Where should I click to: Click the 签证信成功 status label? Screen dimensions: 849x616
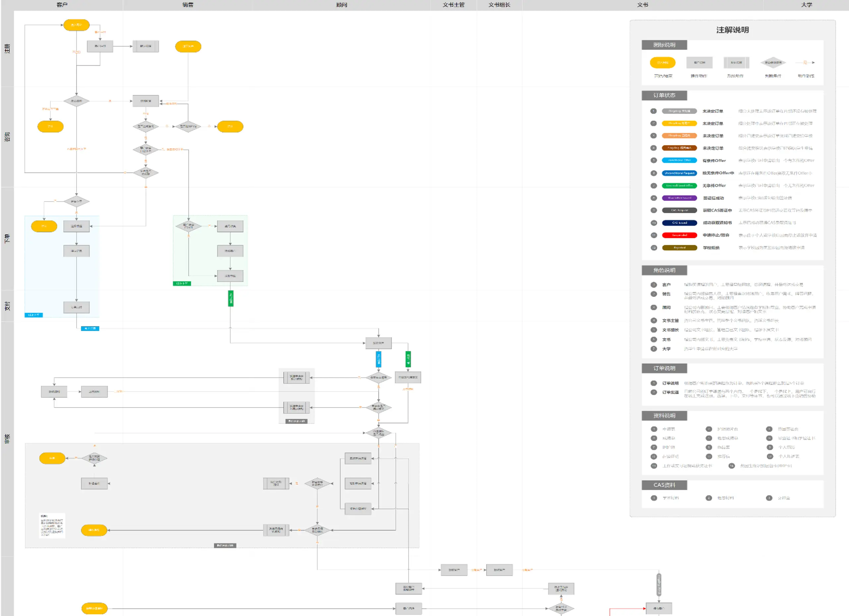coord(713,198)
